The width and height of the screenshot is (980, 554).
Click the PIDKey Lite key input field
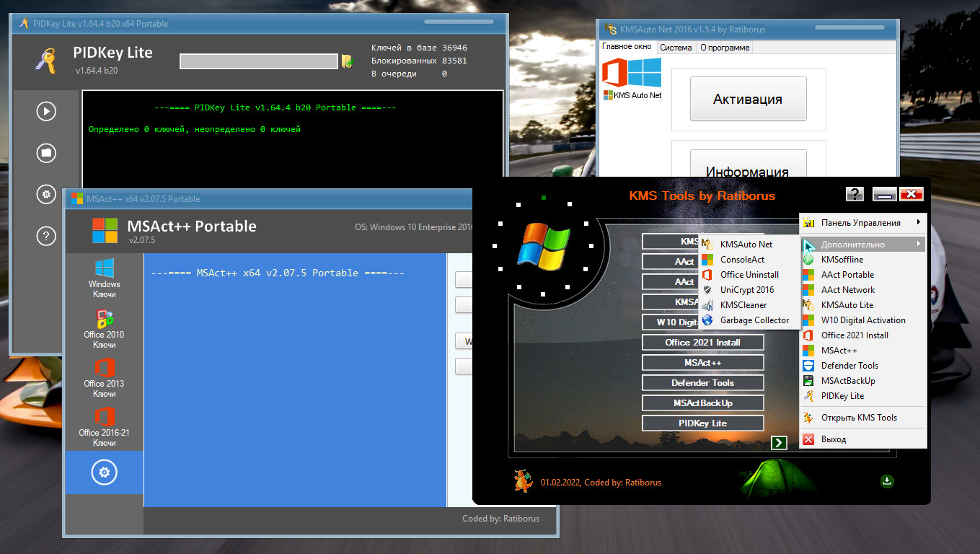(x=258, y=61)
